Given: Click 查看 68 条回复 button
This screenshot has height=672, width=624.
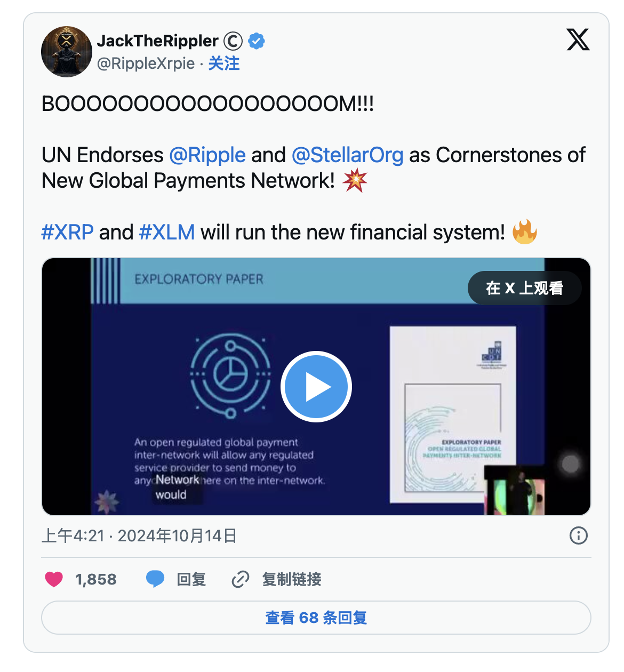Looking at the screenshot, I should click(x=316, y=618).
